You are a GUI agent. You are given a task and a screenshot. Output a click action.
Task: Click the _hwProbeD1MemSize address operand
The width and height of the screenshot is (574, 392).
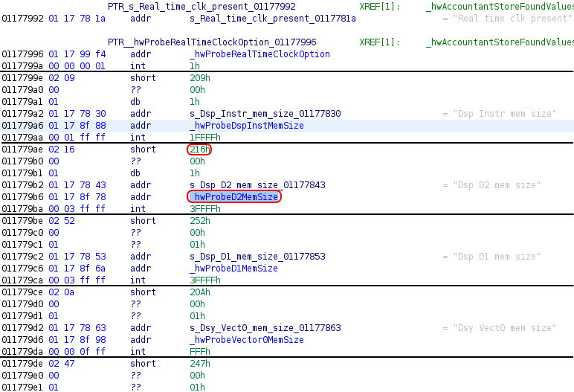pos(234,269)
